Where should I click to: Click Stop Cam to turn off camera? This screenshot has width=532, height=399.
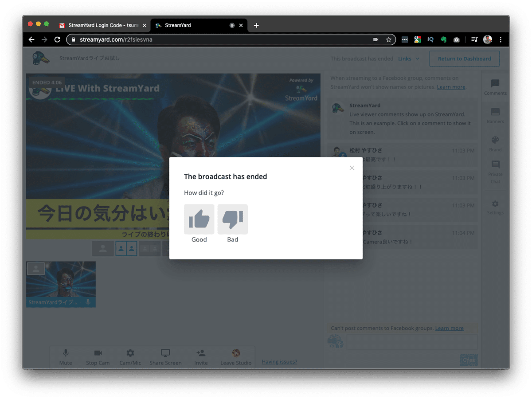[x=98, y=357]
